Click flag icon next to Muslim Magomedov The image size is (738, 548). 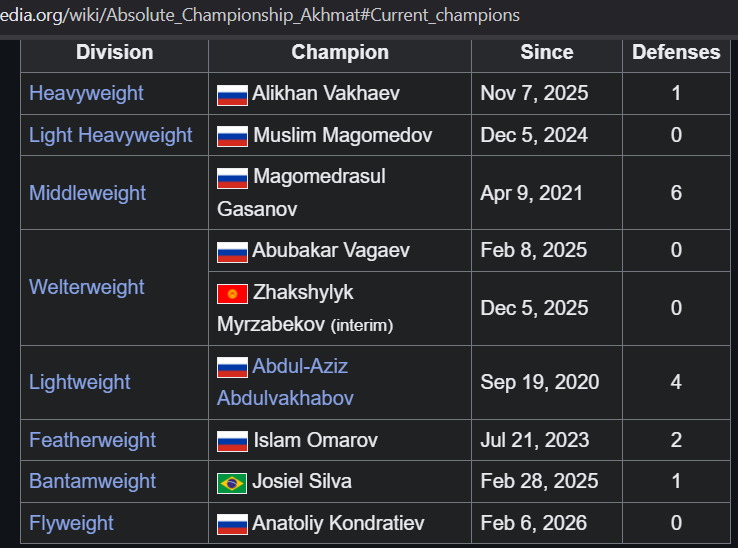pos(232,136)
